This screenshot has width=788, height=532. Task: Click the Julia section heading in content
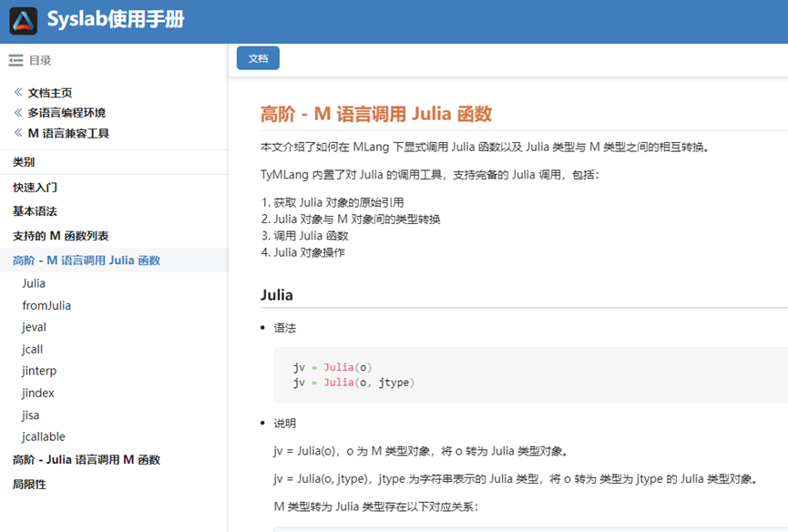tap(276, 295)
